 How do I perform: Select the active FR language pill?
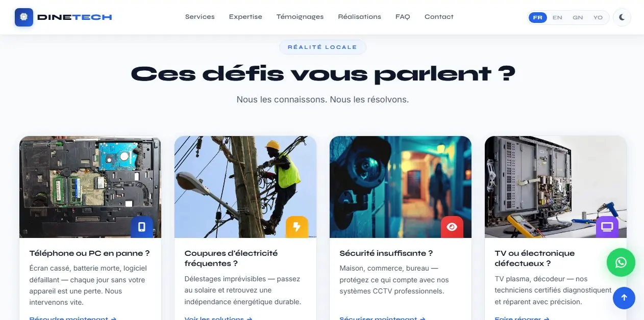pos(537,17)
